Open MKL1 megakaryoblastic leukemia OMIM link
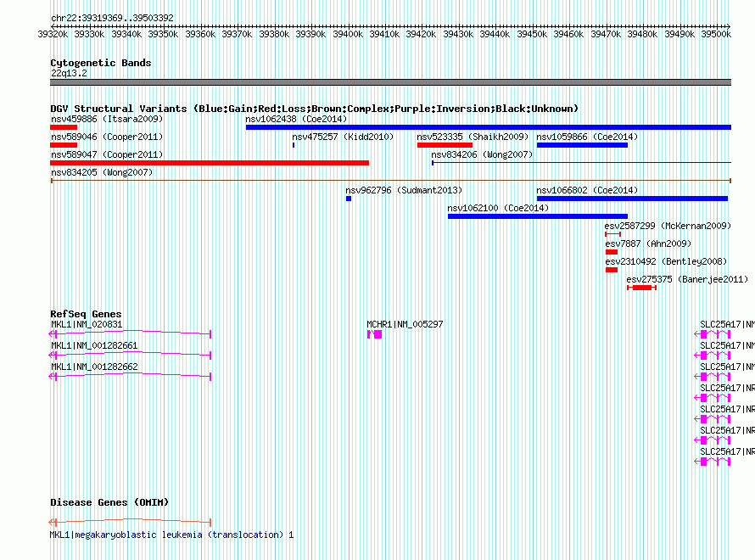Screen dimensions: 755x560 (171, 535)
